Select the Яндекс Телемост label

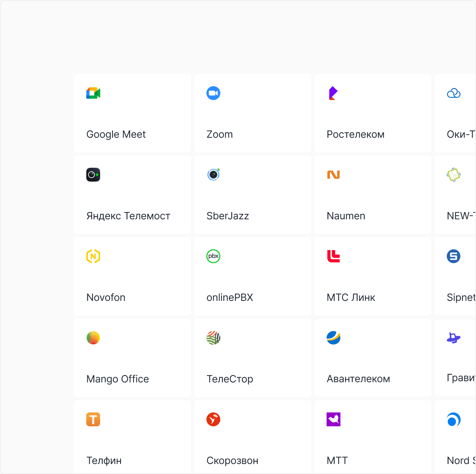128,216
